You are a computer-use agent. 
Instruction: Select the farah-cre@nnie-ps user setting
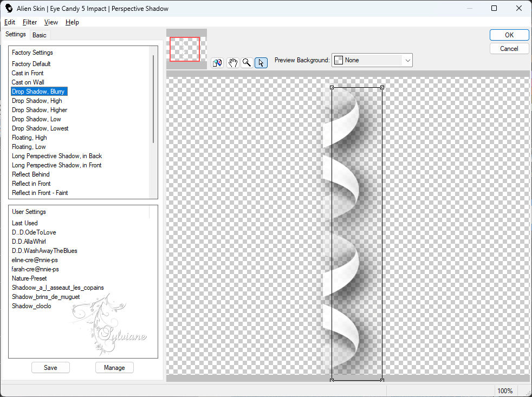[35, 269]
